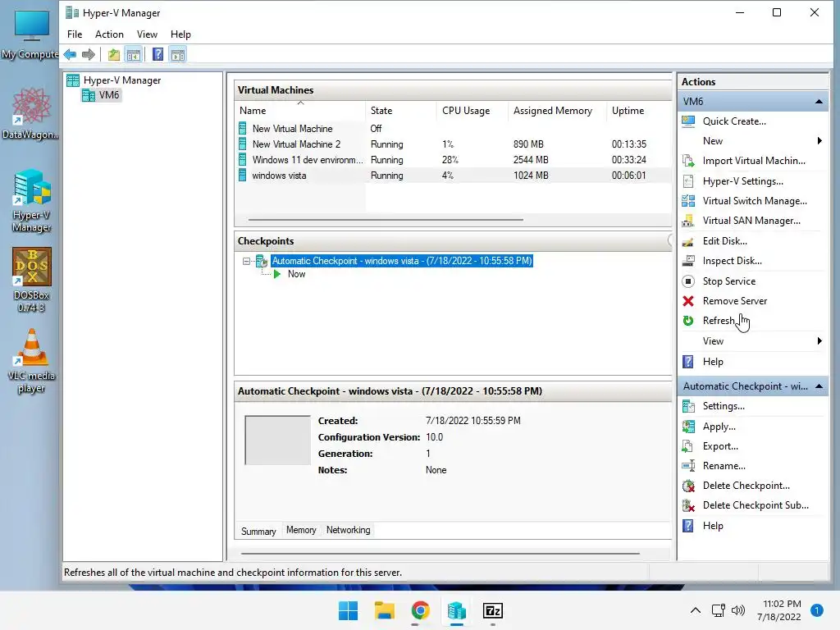The width and height of the screenshot is (840, 630).
Task: Click Virtual SAN Manager icon
Action: (688, 221)
